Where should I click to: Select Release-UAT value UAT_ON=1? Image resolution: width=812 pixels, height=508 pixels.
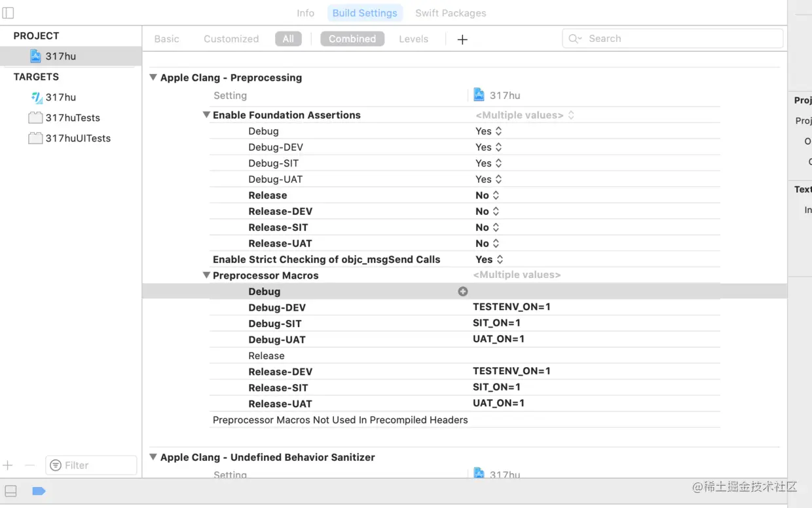(x=498, y=403)
